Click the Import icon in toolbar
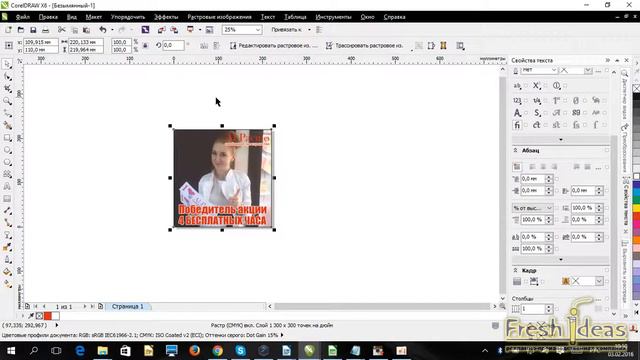This screenshot has width=640, height=360. (x=162, y=30)
